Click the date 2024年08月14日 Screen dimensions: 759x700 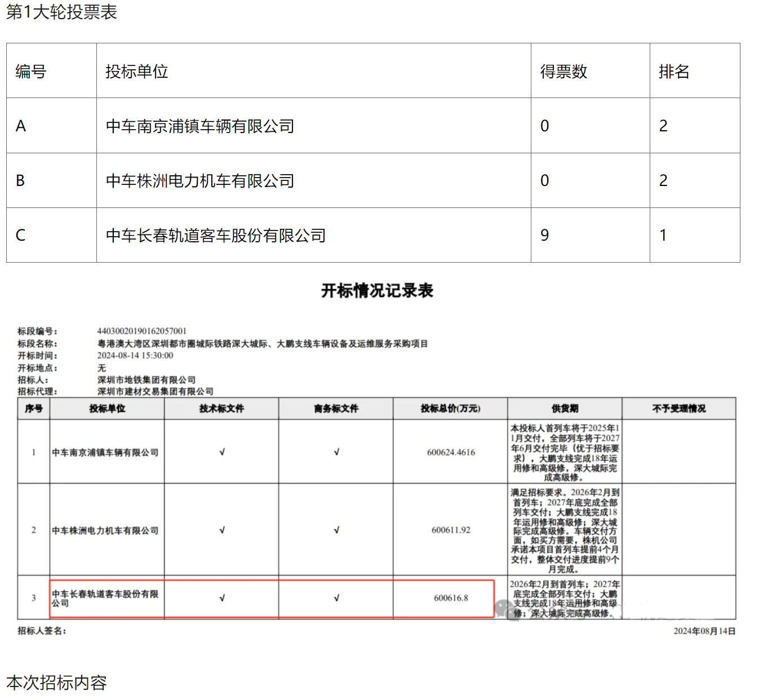tap(704, 631)
